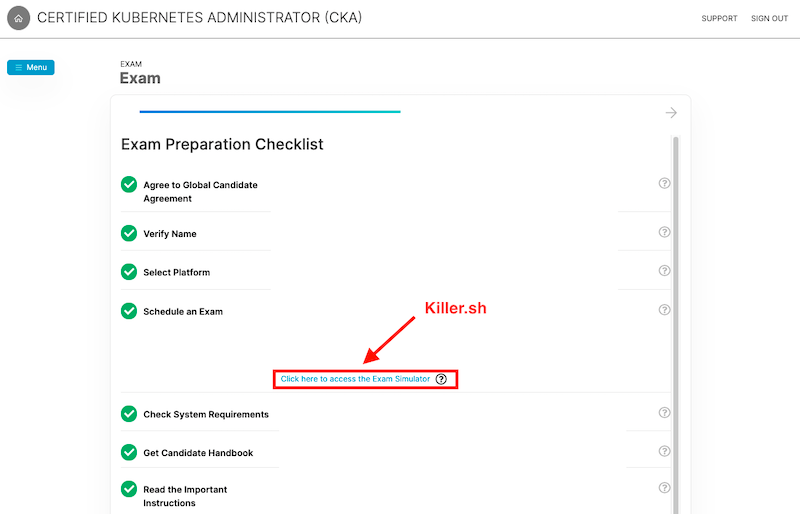Open help for Read the Important Instructions
The width and height of the screenshot is (800, 514).
(664, 488)
